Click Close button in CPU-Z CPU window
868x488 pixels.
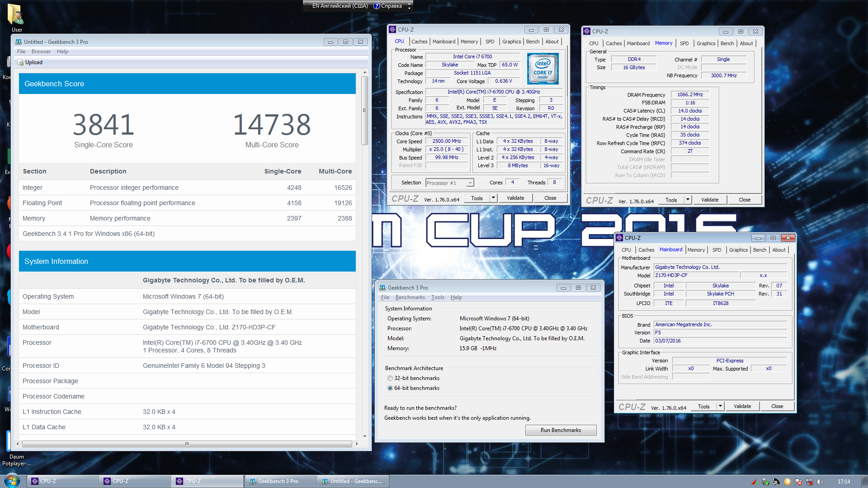(x=550, y=198)
